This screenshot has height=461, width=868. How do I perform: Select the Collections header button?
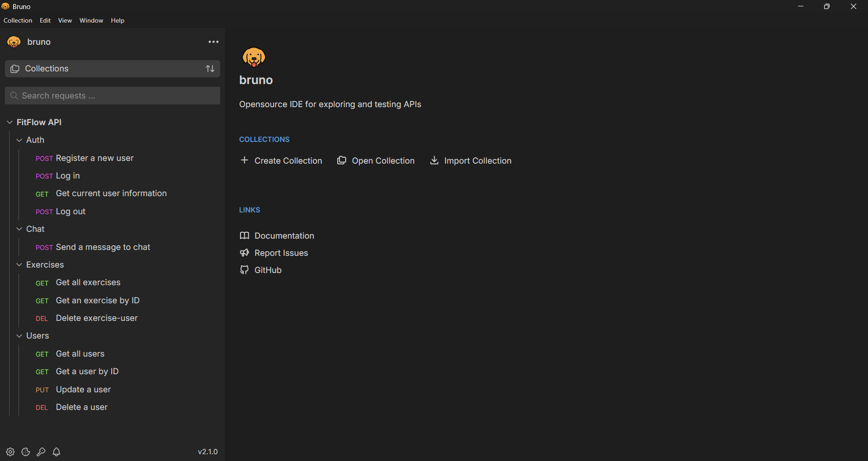click(x=113, y=69)
